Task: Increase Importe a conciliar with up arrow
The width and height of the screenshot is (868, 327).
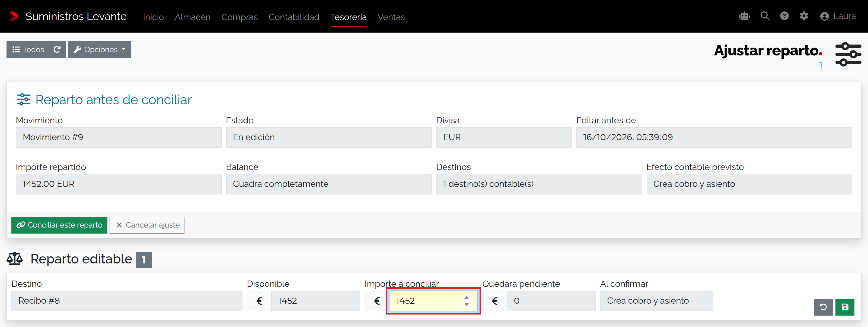Action: [x=466, y=297]
